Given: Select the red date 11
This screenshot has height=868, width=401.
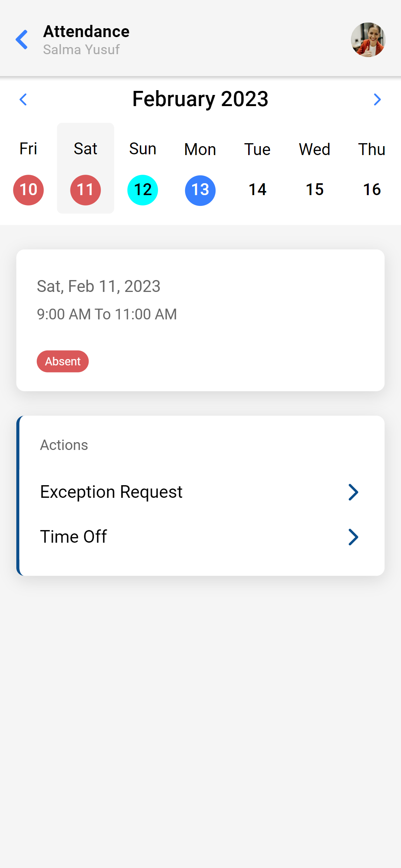Looking at the screenshot, I should (86, 190).
